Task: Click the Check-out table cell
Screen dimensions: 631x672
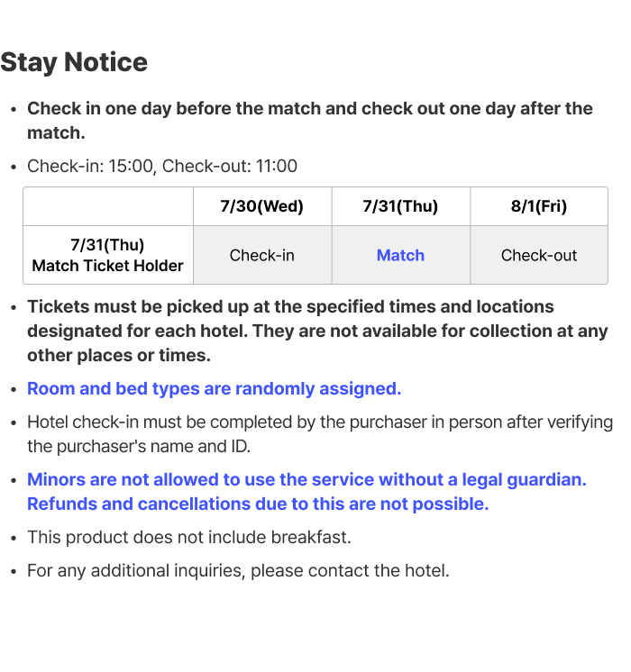Action: [539, 255]
